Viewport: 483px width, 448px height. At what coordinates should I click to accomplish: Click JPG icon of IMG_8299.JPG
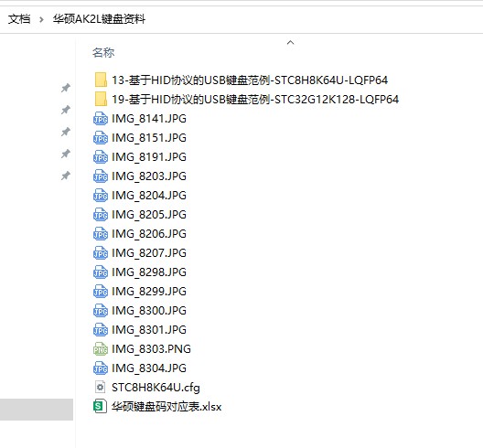point(101,292)
